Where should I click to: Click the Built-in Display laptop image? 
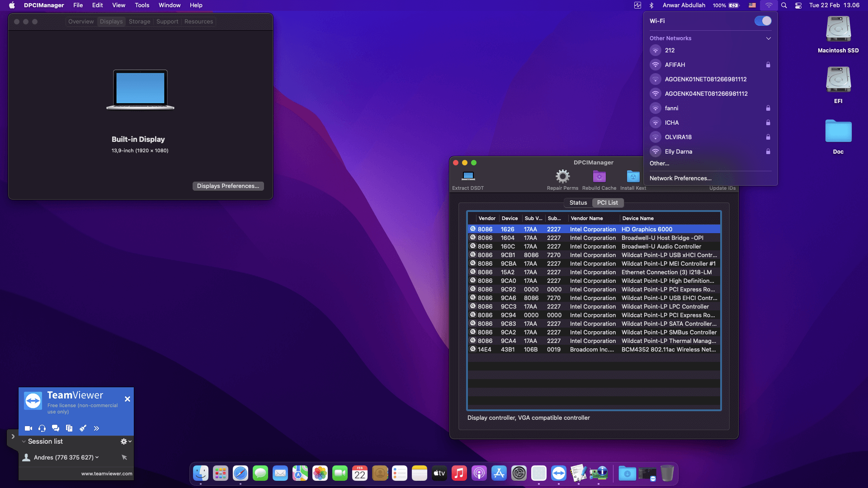click(140, 89)
